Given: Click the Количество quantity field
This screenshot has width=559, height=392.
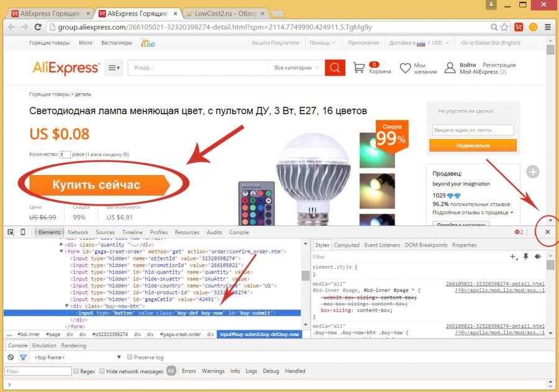Looking at the screenshot, I should (65, 155).
